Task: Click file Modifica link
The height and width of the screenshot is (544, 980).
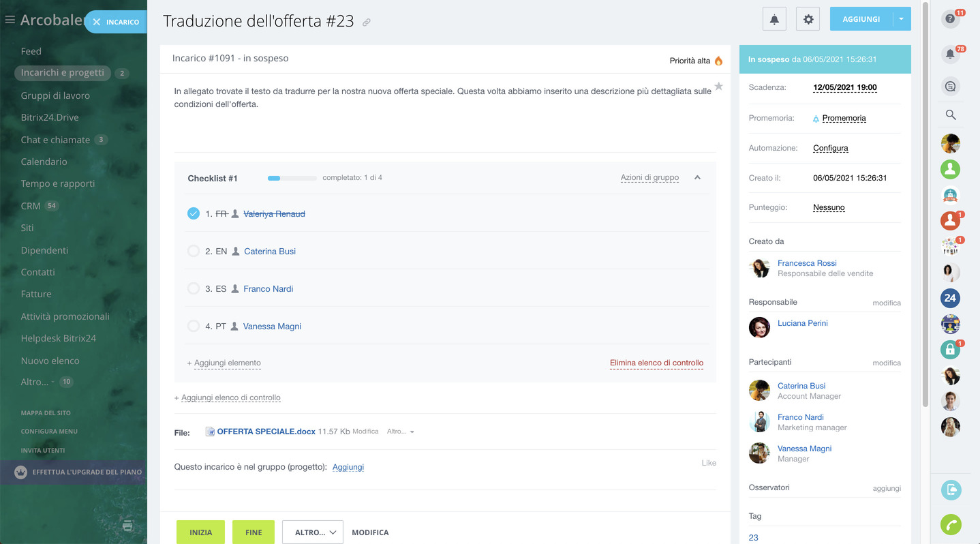Action: (365, 432)
